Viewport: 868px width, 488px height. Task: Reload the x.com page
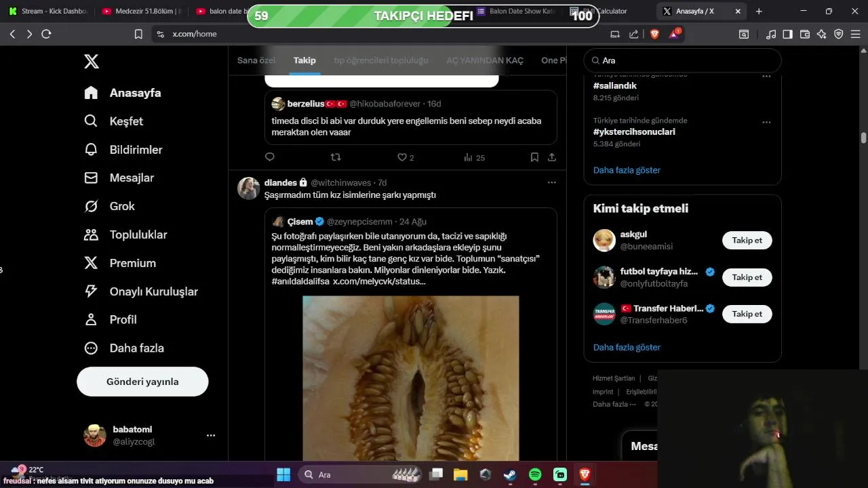[x=46, y=34]
